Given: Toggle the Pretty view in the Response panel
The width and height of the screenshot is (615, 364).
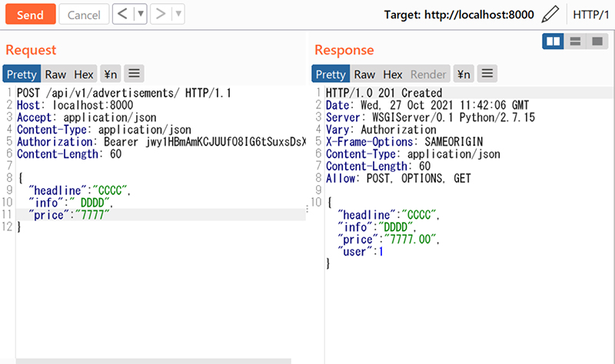Looking at the screenshot, I should [x=331, y=74].
